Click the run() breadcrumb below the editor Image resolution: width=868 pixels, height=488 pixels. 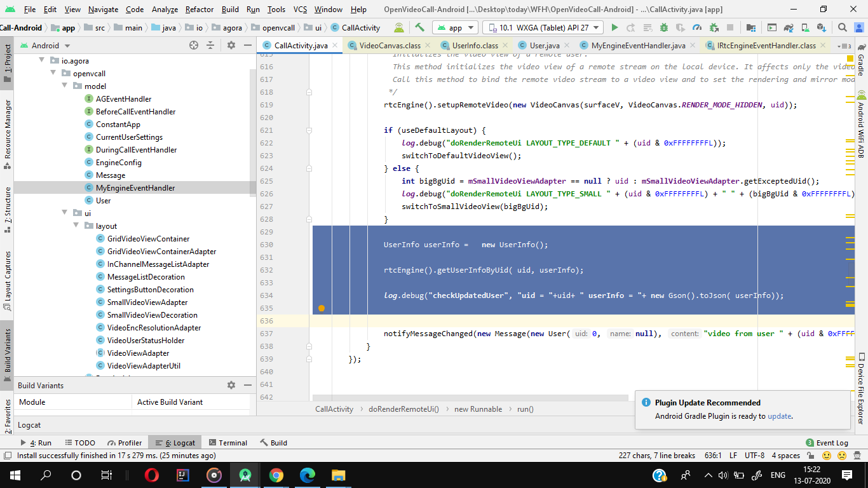pos(525,409)
